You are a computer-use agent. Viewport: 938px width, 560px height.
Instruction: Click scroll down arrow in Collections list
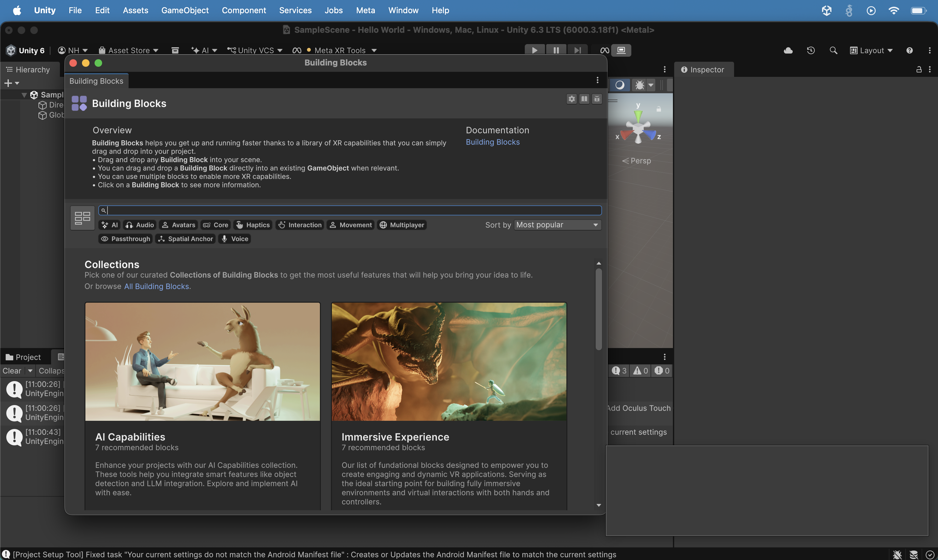[x=599, y=505]
